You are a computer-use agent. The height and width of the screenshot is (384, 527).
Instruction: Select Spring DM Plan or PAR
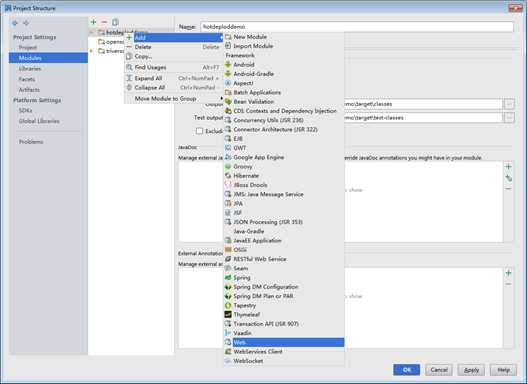click(x=284, y=296)
